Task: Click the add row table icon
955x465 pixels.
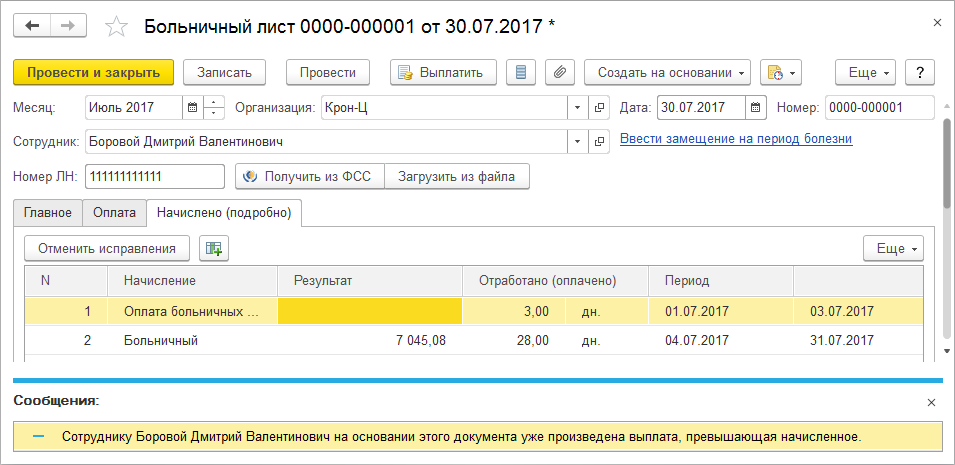Action: coord(213,248)
